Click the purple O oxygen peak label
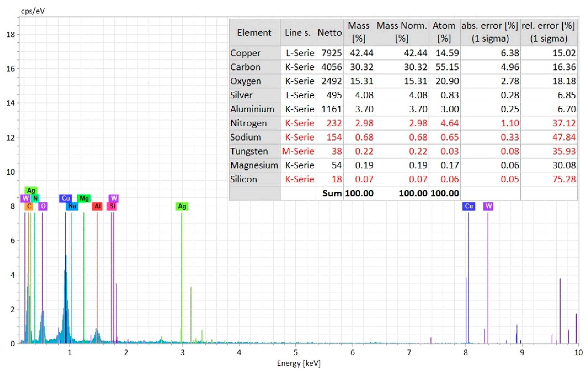The image size is (588, 370). 43,206
